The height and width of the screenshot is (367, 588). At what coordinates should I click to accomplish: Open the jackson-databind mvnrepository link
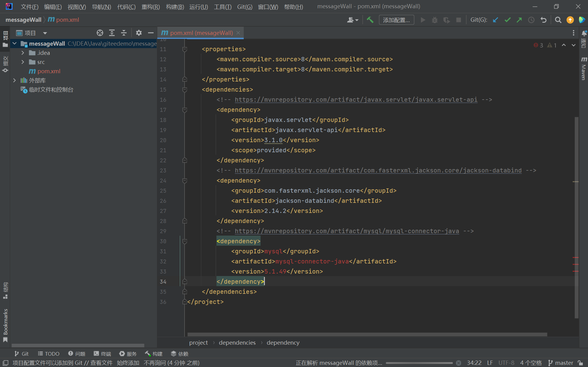[x=378, y=170]
